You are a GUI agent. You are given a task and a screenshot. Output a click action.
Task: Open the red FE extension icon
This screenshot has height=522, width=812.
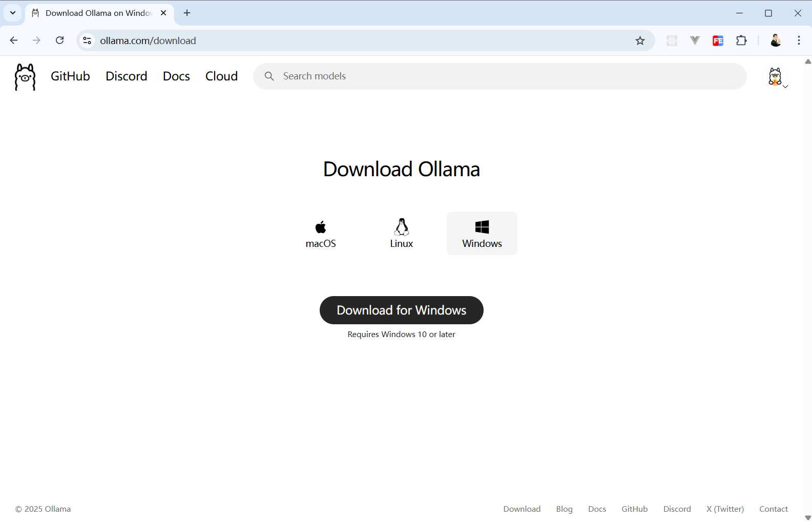tap(718, 41)
